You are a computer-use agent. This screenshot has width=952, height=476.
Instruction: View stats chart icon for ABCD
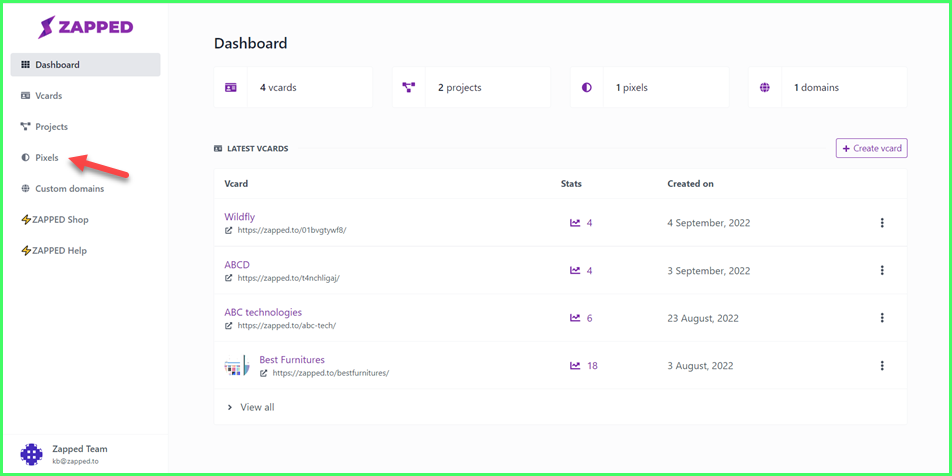point(575,270)
